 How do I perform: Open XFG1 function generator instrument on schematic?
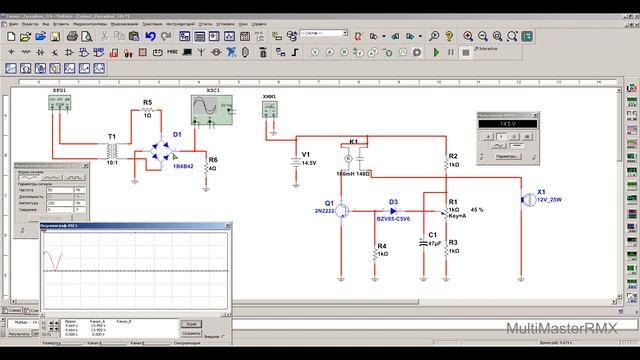[x=60, y=102]
